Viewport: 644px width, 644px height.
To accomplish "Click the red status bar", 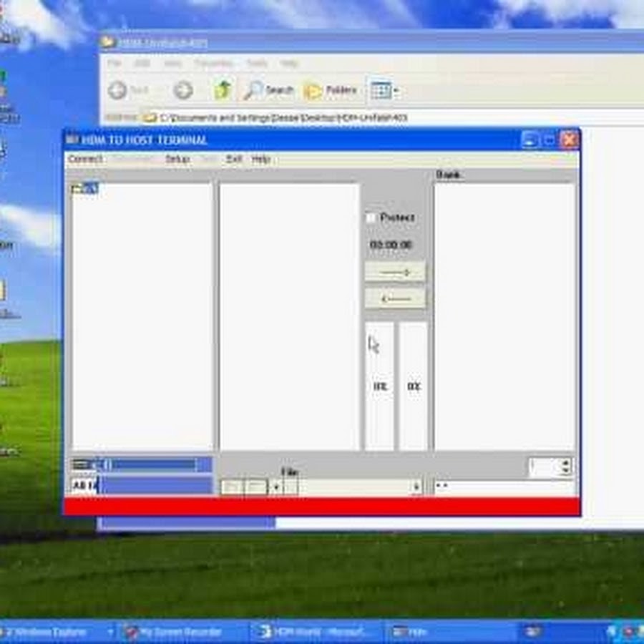I will click(321, 507).
